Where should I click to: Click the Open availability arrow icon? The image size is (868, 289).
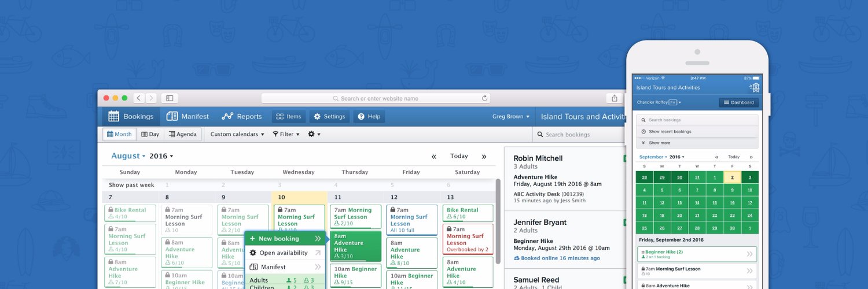[318, 253]
